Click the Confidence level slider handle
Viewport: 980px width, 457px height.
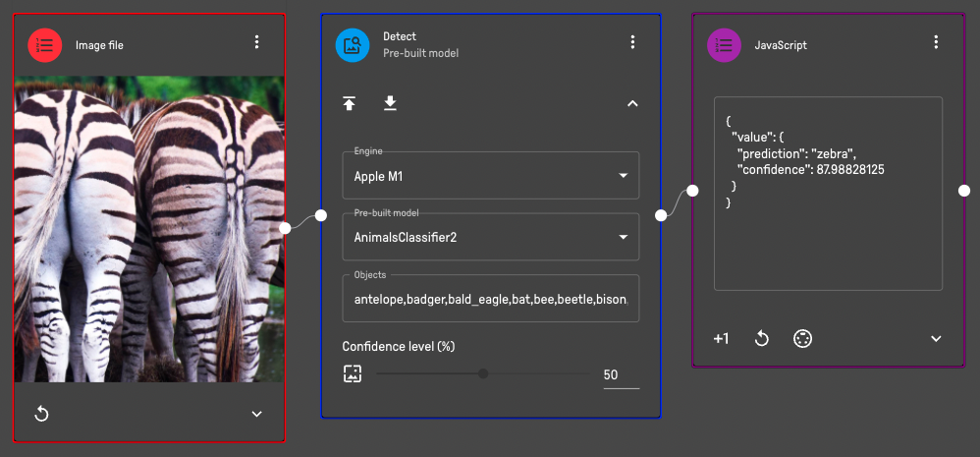(x=483, y=373)
